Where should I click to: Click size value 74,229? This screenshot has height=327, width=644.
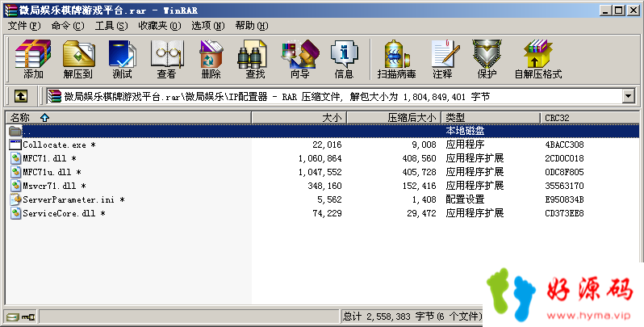327,213
